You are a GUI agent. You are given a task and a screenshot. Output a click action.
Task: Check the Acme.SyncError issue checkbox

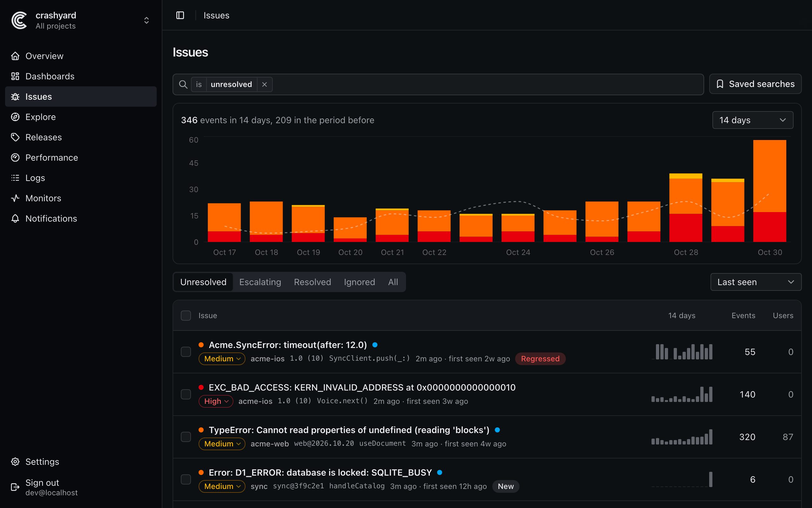pos(186,352)
